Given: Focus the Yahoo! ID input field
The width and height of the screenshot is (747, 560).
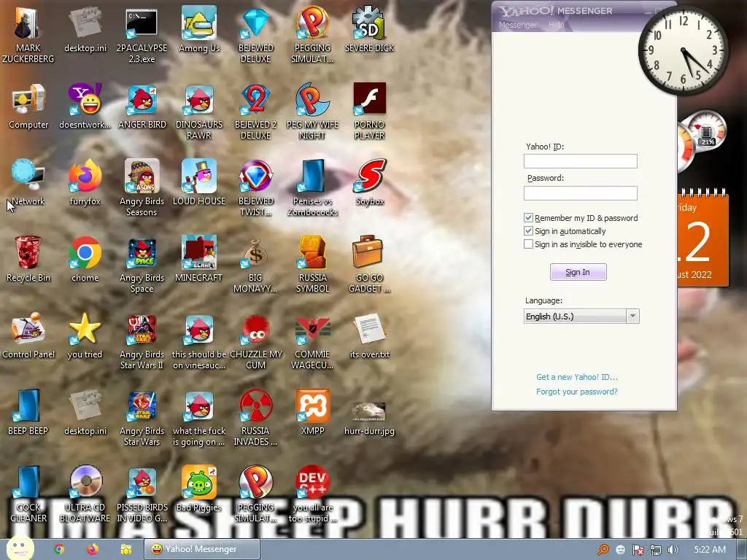Looking at the screenshot, I should [580, 161].
